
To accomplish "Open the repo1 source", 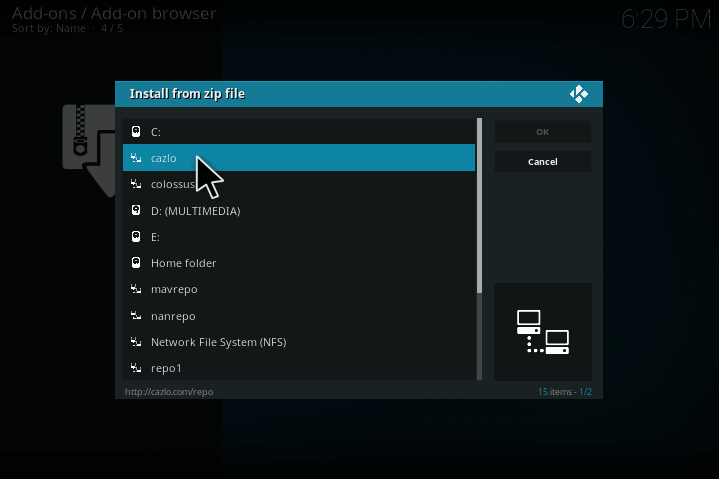I will [x=299, y=368].
